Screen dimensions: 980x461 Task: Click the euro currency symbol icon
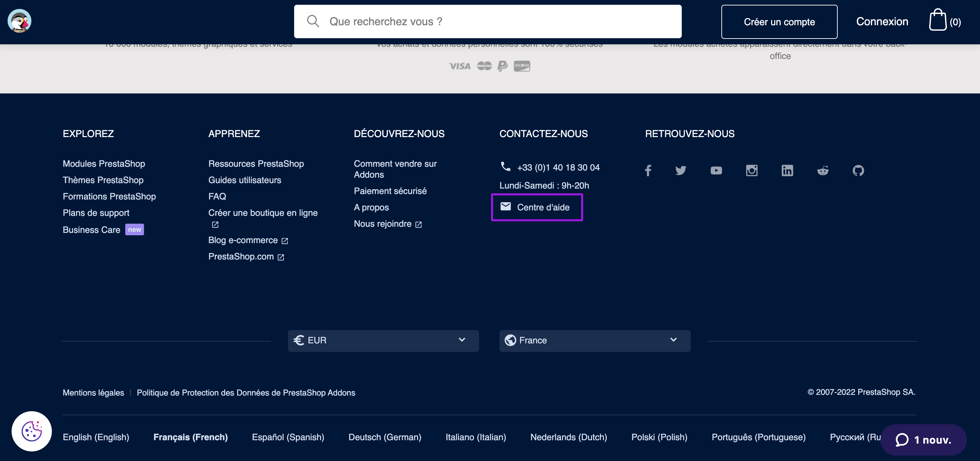click(x=299, y=340)
